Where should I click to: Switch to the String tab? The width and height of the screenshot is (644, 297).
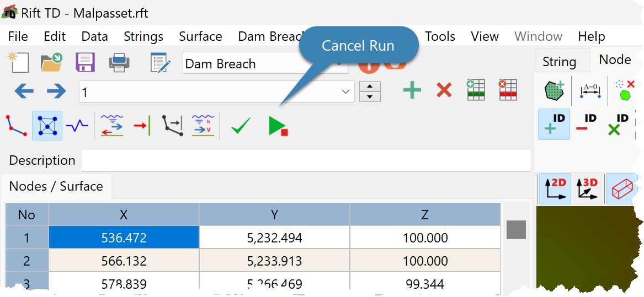(x=559, y=62)
